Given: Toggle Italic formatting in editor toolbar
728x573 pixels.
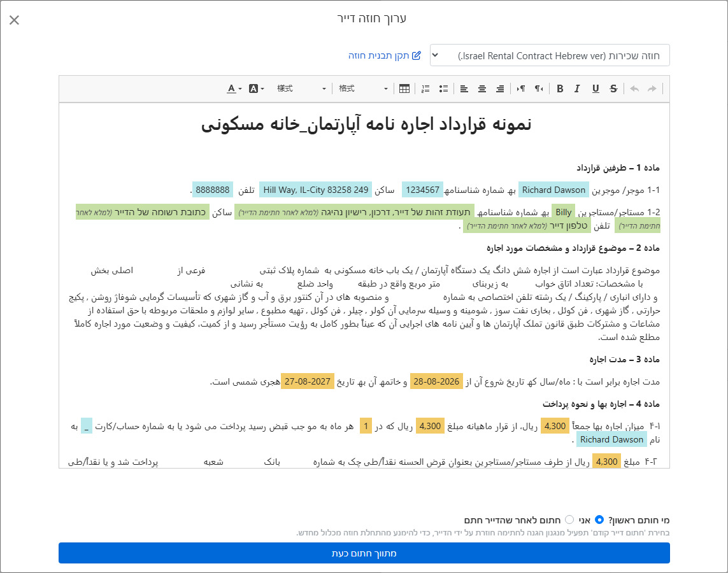Looking at the screenshot, I should 577,88.
